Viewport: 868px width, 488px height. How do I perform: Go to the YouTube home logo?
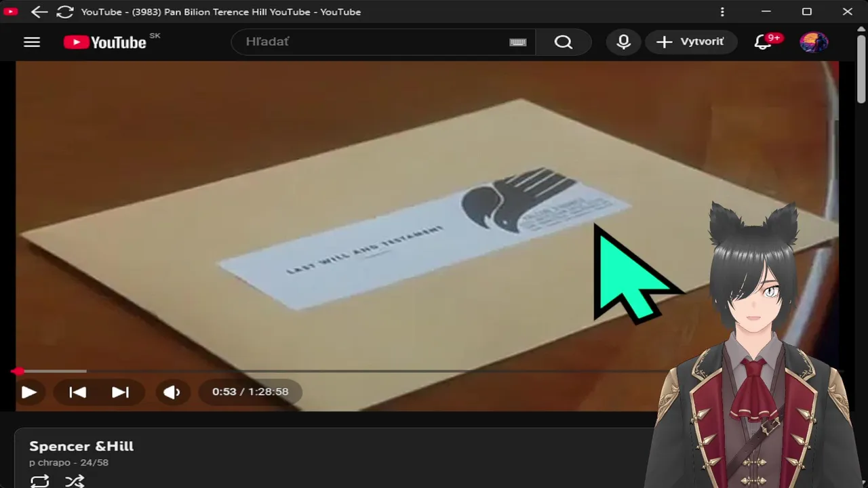(x=106, y=42)
